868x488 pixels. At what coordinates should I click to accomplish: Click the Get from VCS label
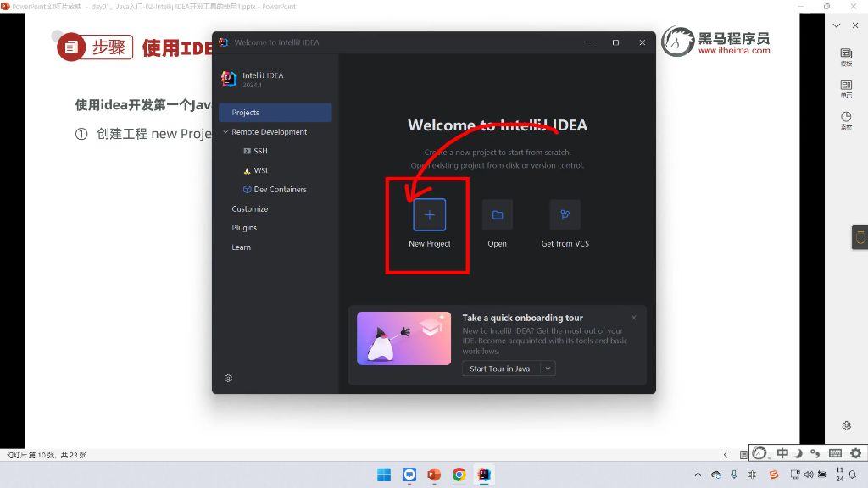(x=565, y=243)
